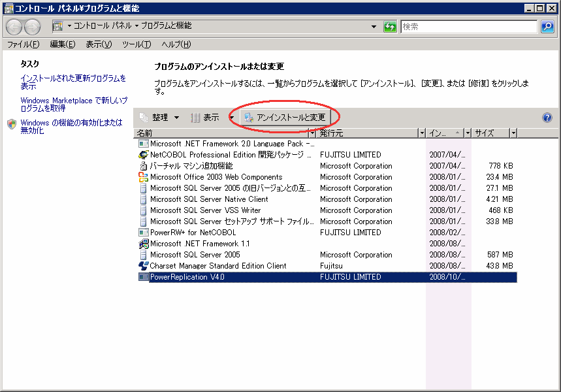Open the 表示(V) menu
This screenshot has height=392, width=561.
99,44
